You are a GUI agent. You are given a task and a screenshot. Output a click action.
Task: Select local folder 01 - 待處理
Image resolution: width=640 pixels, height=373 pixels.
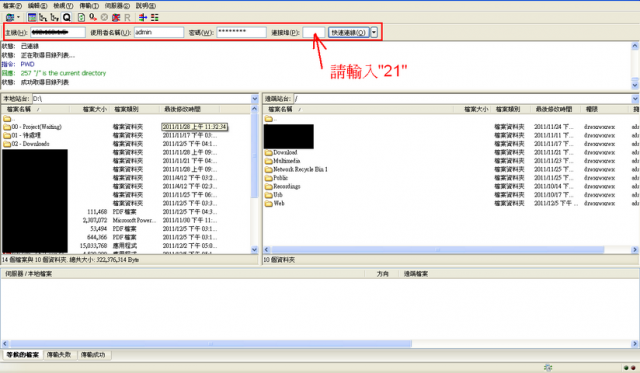tap(22, 135)
